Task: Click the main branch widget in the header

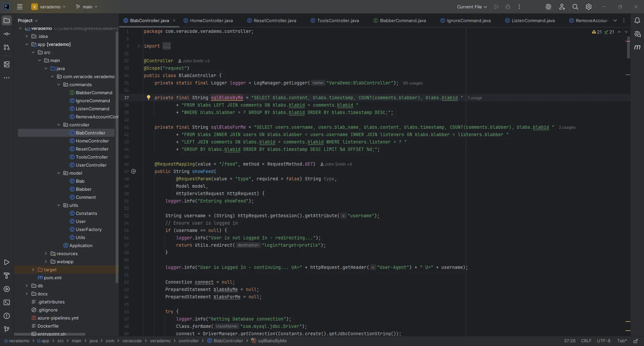Action: 87,7
